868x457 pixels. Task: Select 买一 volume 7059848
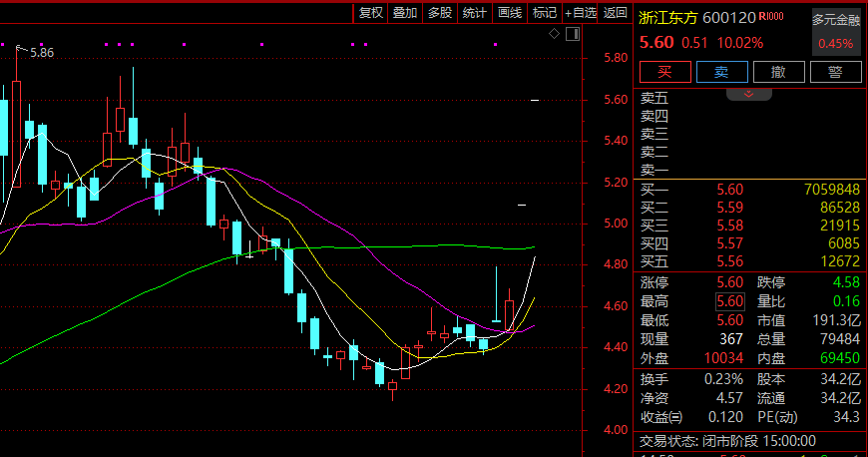click(832, 190)
